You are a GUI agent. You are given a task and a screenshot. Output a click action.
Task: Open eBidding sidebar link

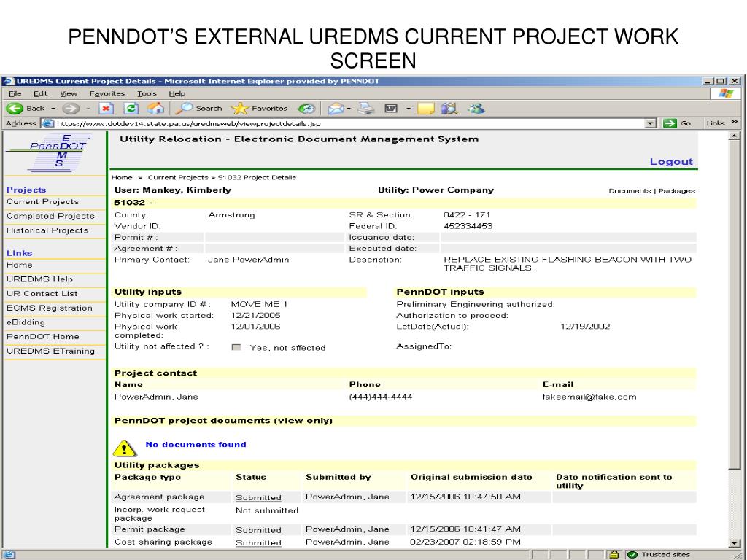pos(26,322)
